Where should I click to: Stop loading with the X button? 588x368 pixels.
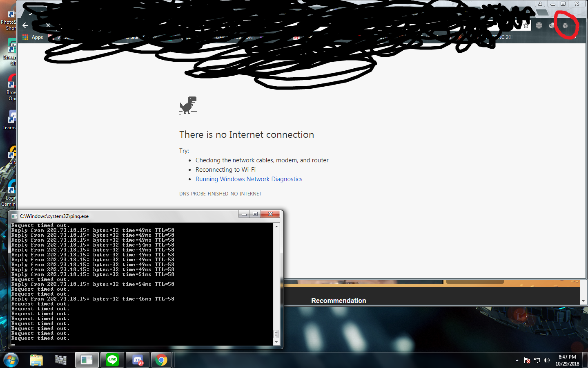pos(48,25)
